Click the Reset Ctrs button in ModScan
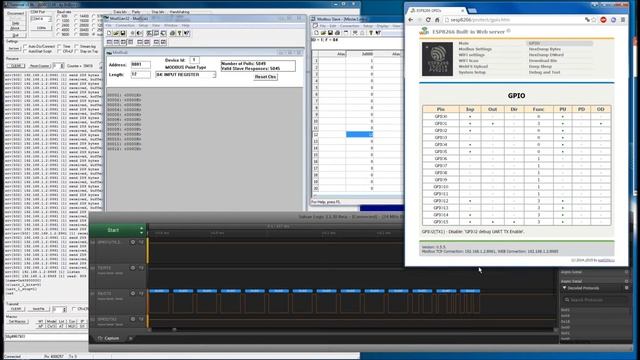This screenshot has width=640, height=360. pyautogui.click(x=265, y=77)
